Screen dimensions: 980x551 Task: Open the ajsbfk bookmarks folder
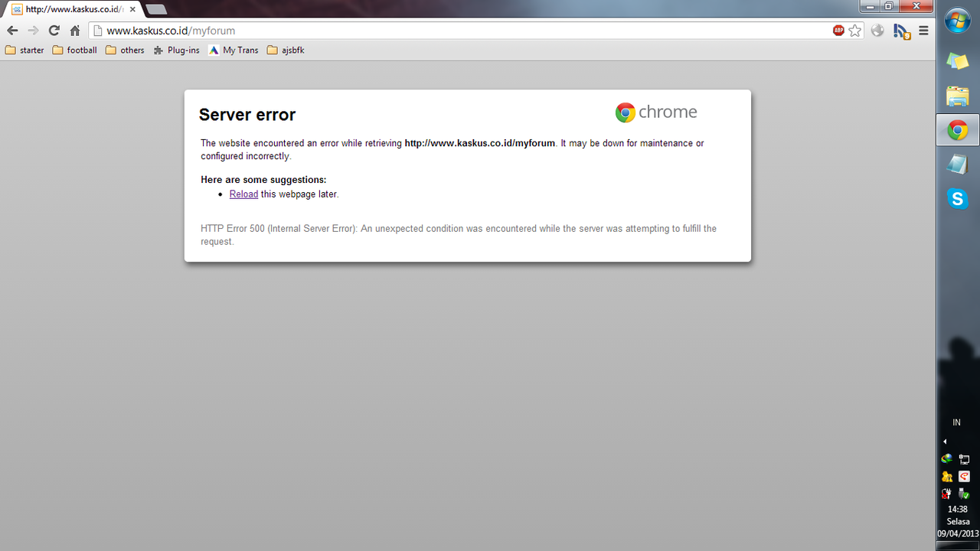tap(286, 51)
